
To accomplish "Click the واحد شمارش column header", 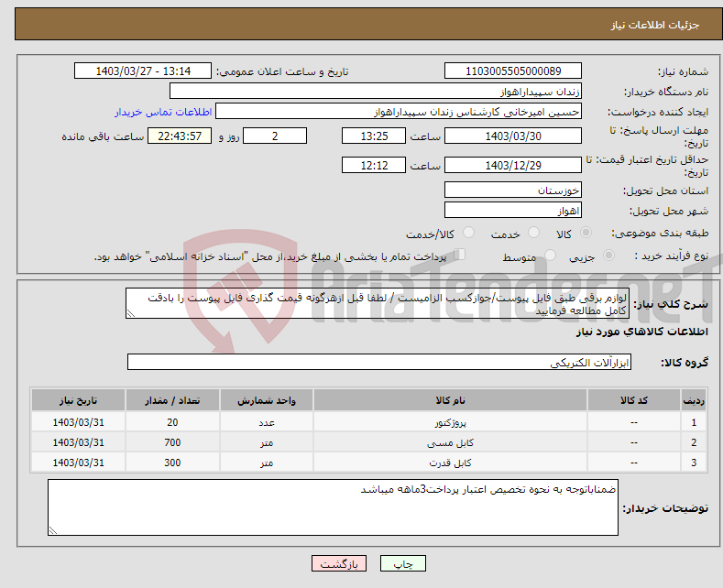I will pos(267,400).
